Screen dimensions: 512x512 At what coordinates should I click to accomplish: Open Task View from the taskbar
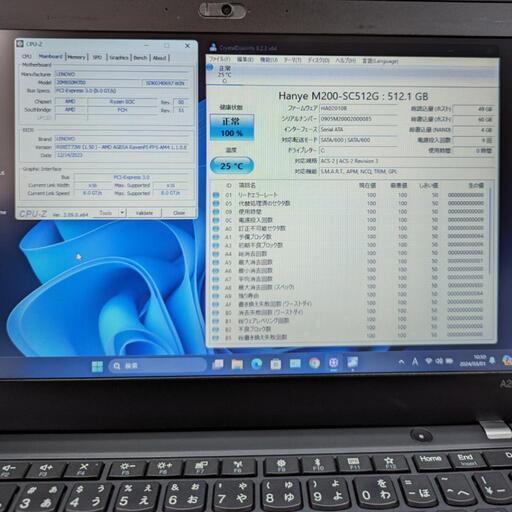[x=218, y=364]
